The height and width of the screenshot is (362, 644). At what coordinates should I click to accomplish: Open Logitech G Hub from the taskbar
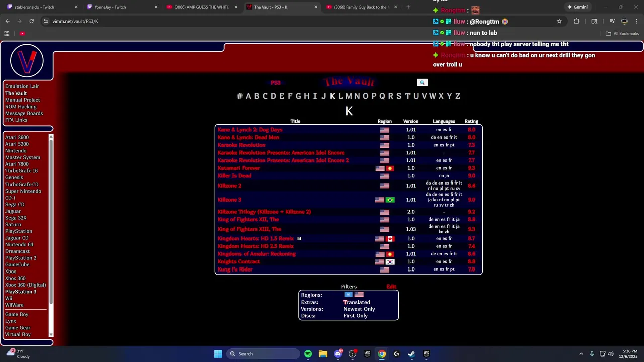[x=396, y=354]
